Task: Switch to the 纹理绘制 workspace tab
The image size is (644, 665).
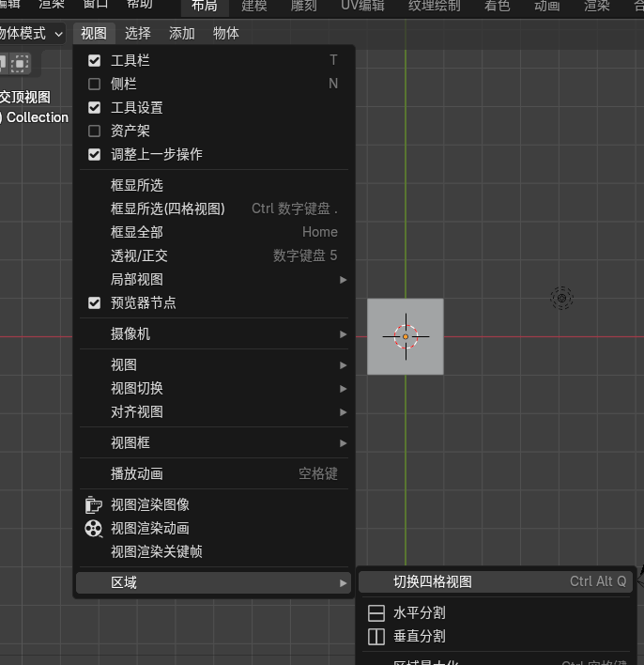Action: pos(434,6)
